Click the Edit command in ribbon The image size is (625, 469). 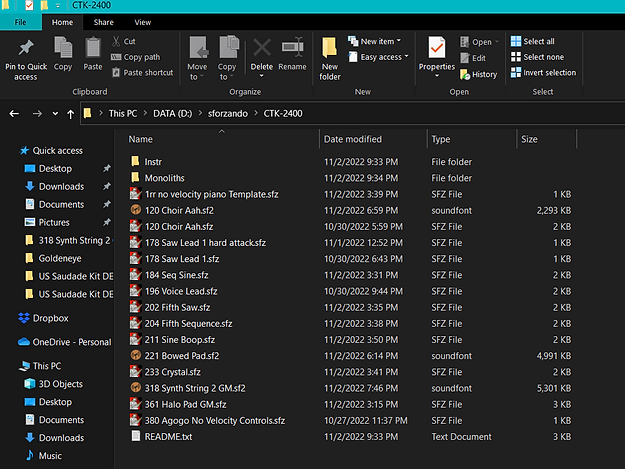pos(473,58)
